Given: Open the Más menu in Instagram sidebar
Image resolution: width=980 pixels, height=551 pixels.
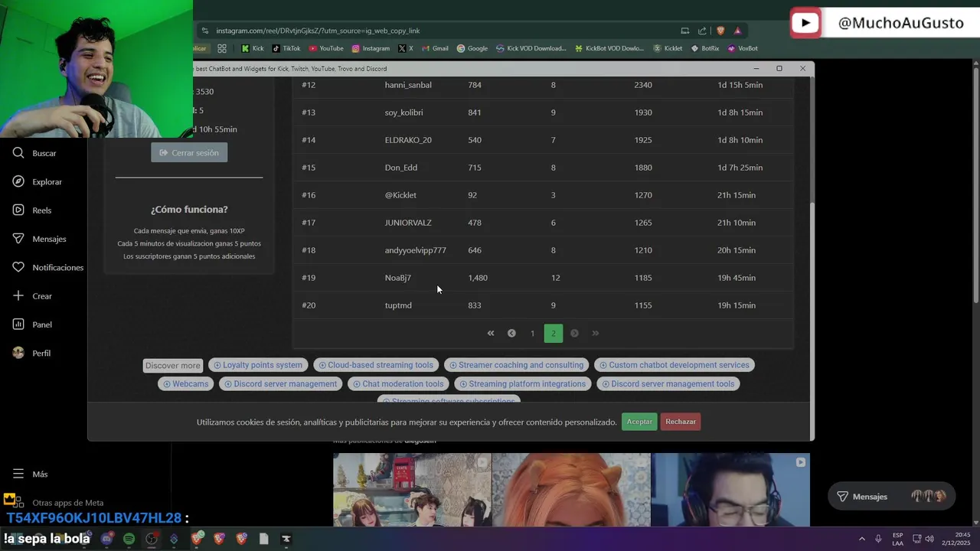Looking at the screenshot, I should [x=30, y=474].
